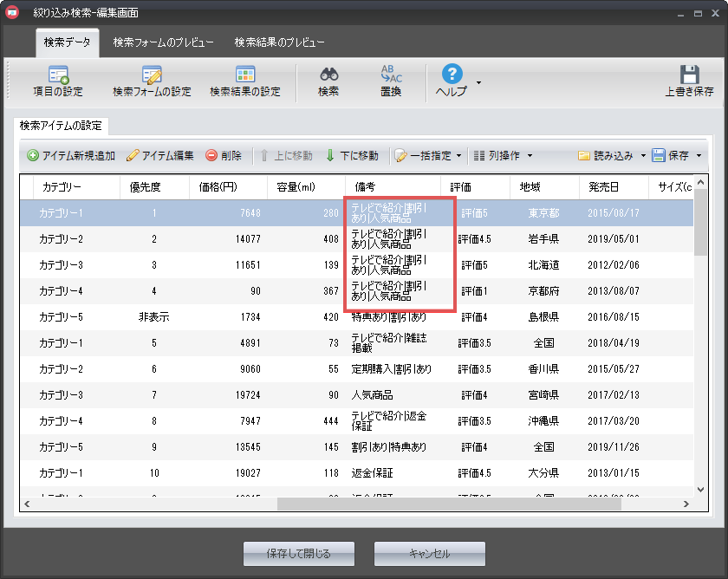Open the 項目の設定 item settings tool

pos(58,81)
